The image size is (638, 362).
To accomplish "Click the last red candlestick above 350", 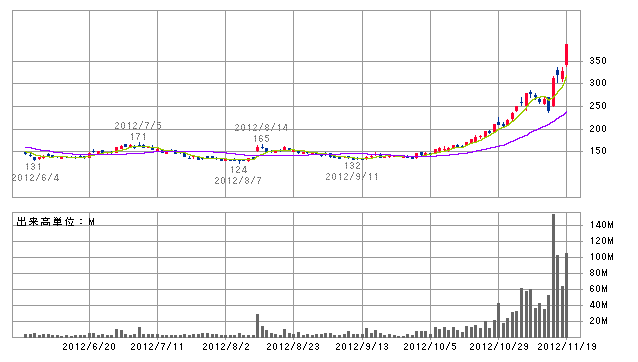I will pos(566,55).
